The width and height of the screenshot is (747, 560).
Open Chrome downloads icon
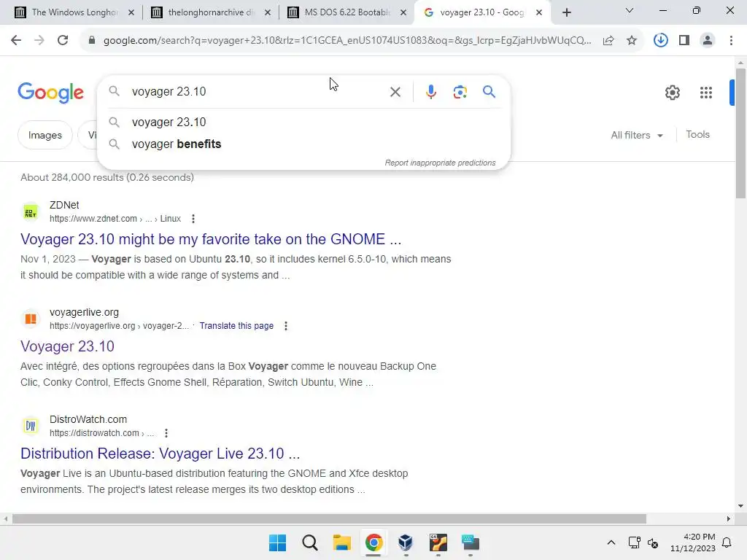coord(660,41)
